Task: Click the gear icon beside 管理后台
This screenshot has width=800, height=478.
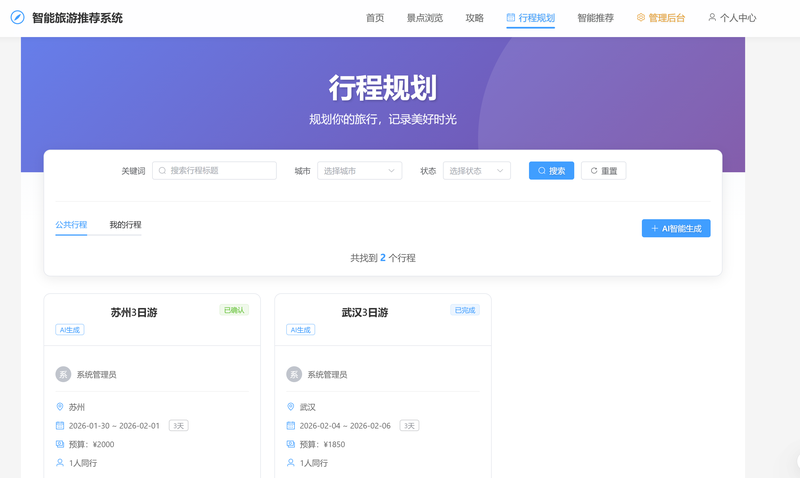Action: 640,17
